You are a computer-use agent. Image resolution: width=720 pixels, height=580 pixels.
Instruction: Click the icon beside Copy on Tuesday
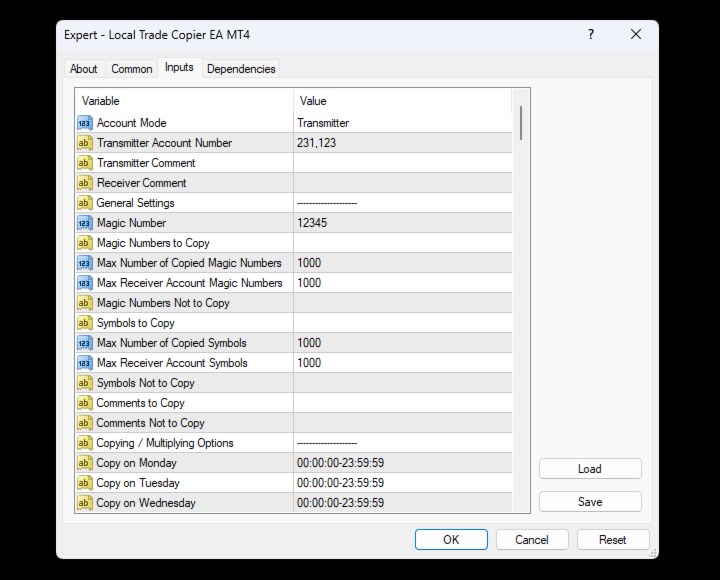pyautogui.click(x=84, y=483)
